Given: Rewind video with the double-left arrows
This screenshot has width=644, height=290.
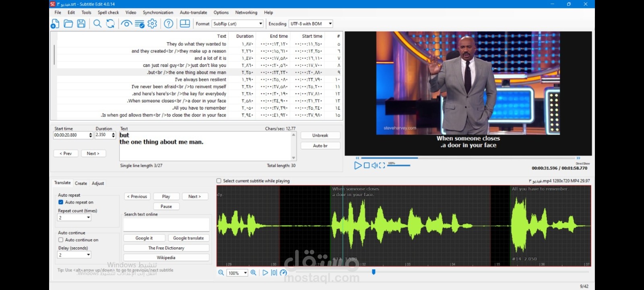Looking at the screenshot, I should point(357,158).
